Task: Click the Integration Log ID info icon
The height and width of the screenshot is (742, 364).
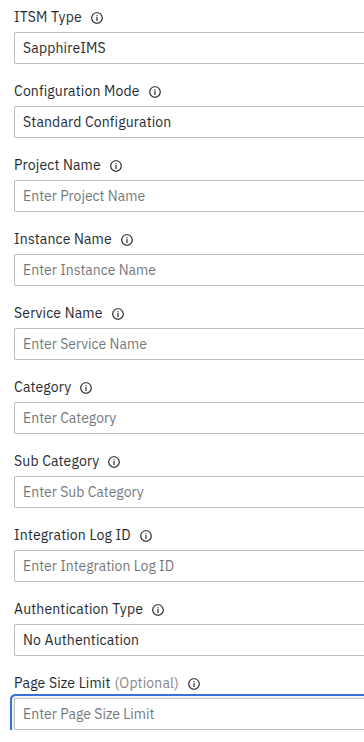Action: click(146, 536)
